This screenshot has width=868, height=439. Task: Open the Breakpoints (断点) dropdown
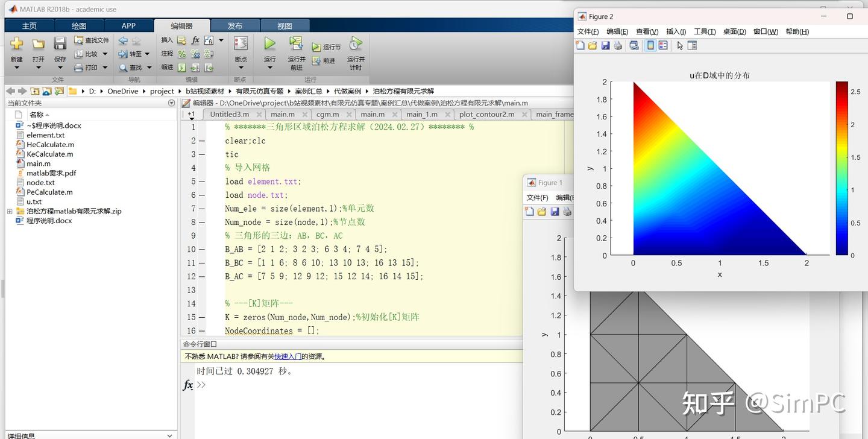point(241,66)
